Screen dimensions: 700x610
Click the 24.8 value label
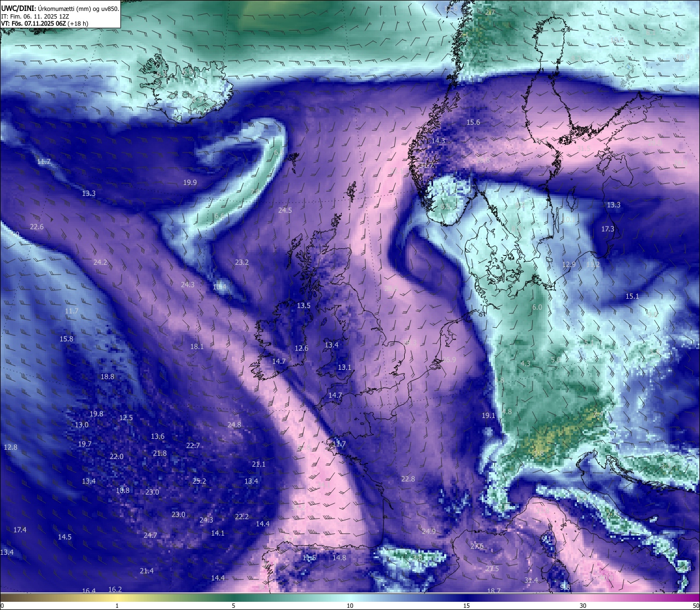point(234,425)
